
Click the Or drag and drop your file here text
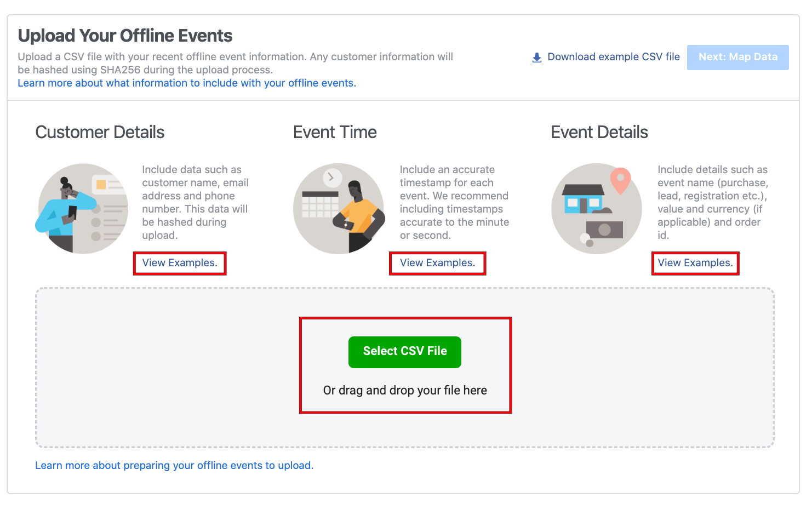tap(405, 390)
